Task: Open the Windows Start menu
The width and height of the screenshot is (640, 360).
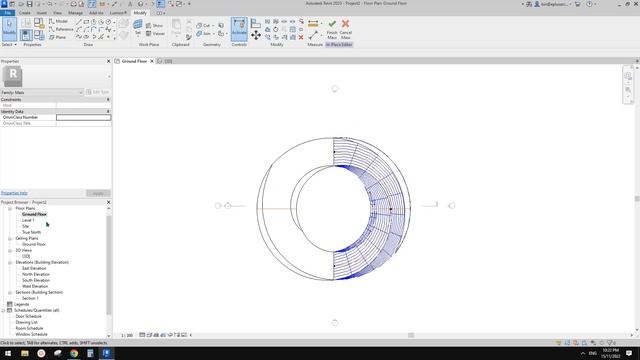Action: point(8,353)
